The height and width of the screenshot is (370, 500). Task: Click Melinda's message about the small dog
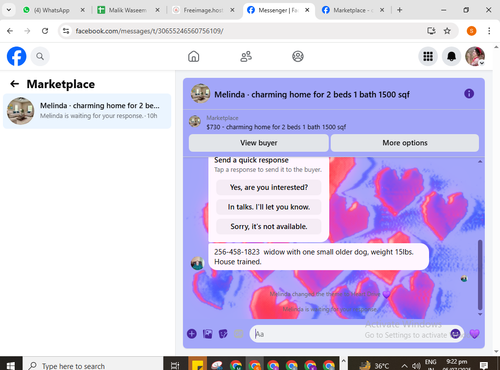pos(318,257)
